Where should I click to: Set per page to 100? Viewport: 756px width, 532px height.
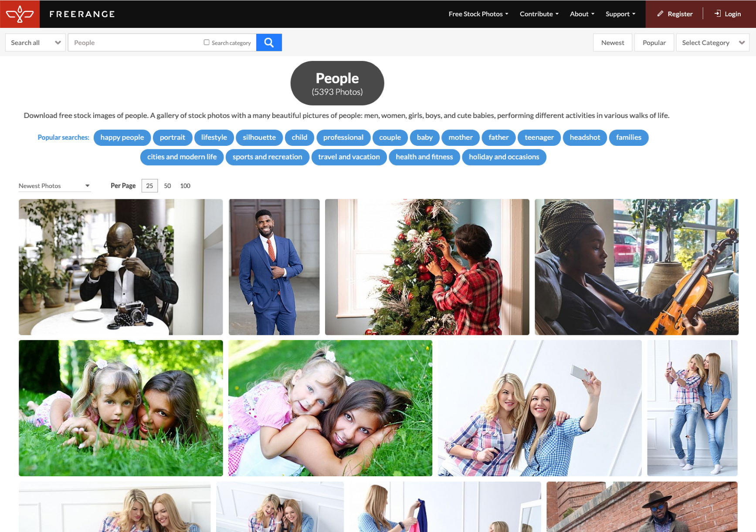[185, 185]
